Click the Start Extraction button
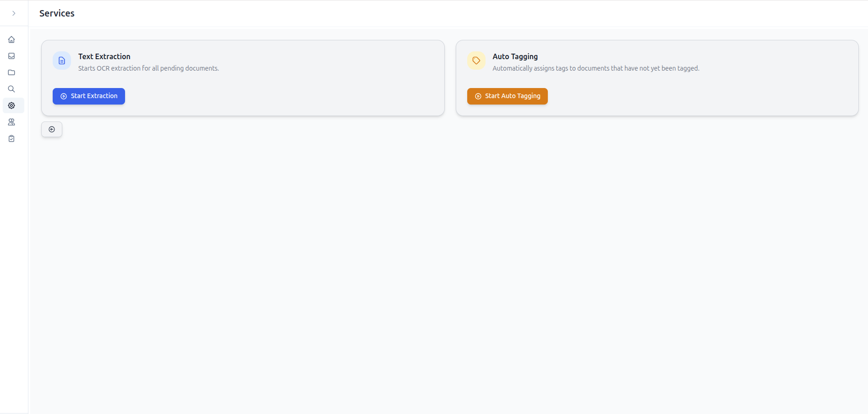This screenshot has height=414, width=868. click(x=89, y=96)
